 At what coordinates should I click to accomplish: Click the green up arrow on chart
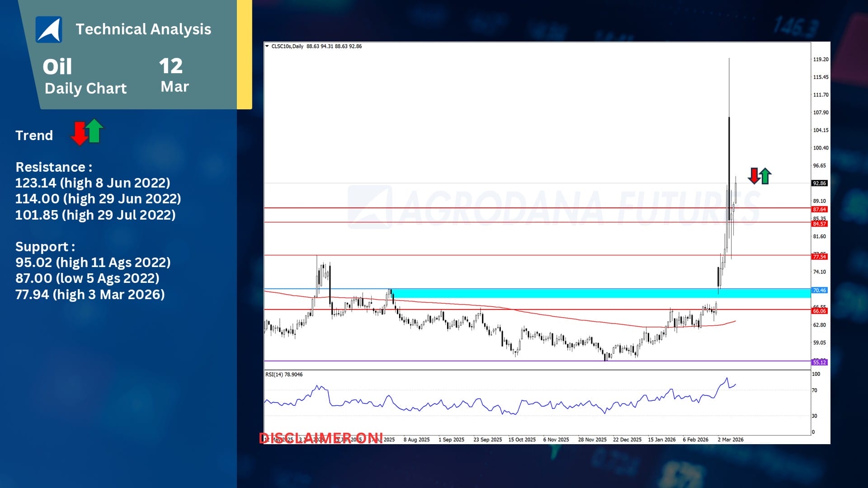765,176
